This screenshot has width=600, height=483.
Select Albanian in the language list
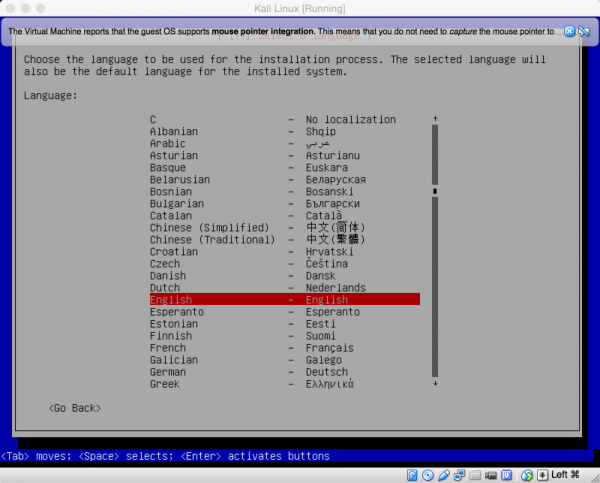(x=285, y=132)
